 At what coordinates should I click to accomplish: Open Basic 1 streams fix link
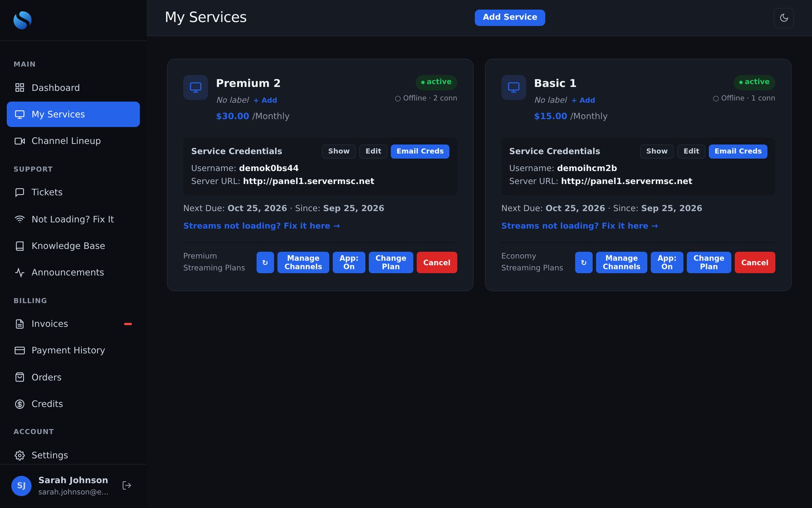coord(579,226)
